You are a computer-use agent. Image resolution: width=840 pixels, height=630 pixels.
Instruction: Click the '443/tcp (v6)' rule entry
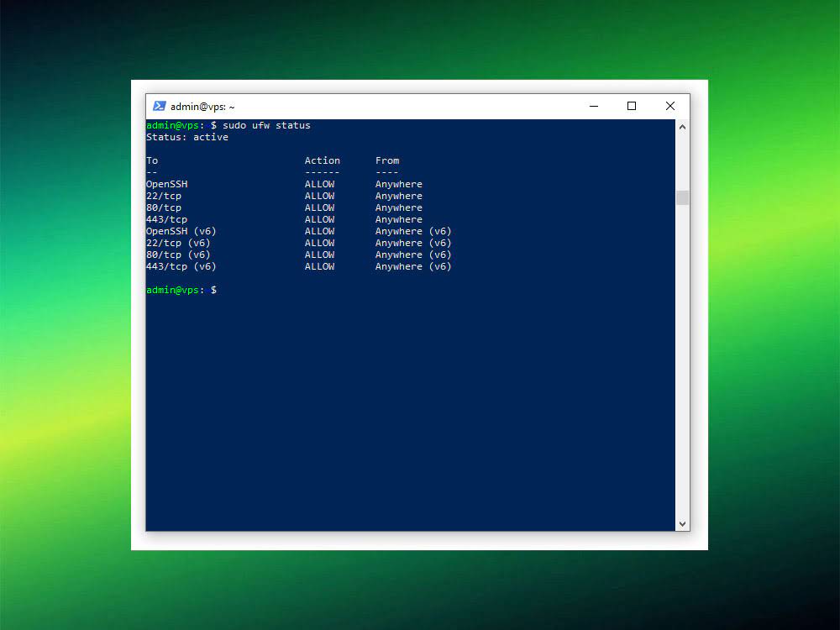[181, 266]
